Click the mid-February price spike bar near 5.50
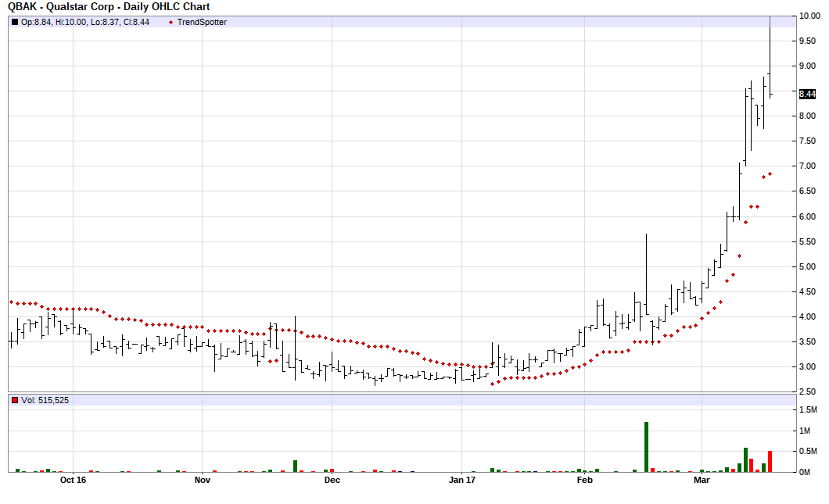 [x=646, y=275]
